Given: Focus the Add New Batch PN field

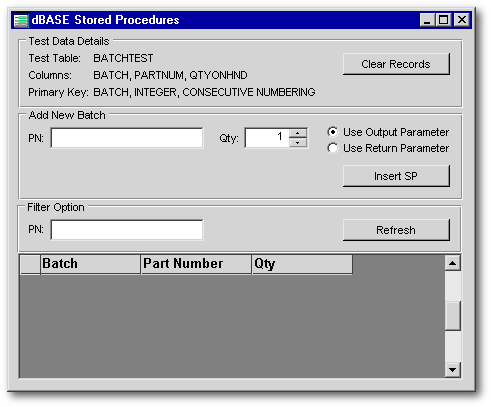Looking at the screenshot, I should coord(127,138).
